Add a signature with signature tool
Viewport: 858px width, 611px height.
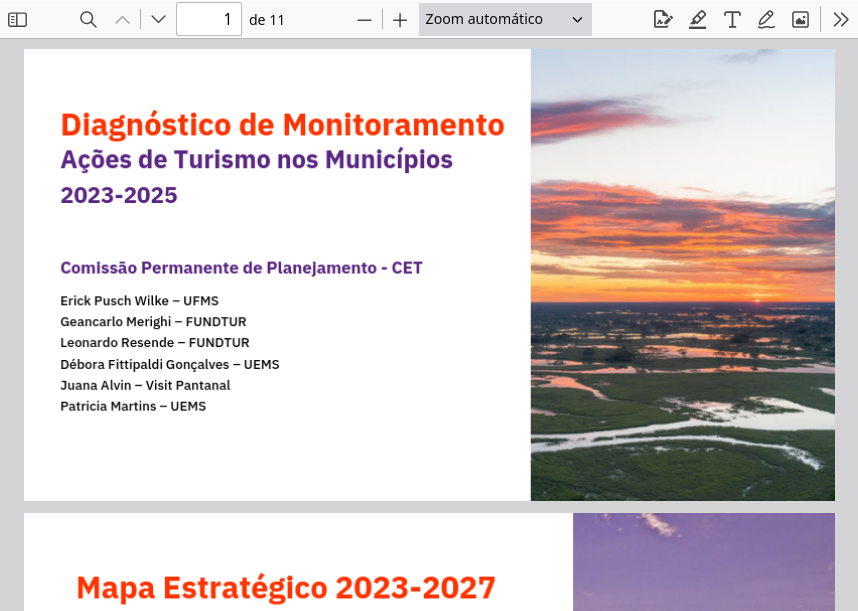pyautogui.click(x=662, y=20)
